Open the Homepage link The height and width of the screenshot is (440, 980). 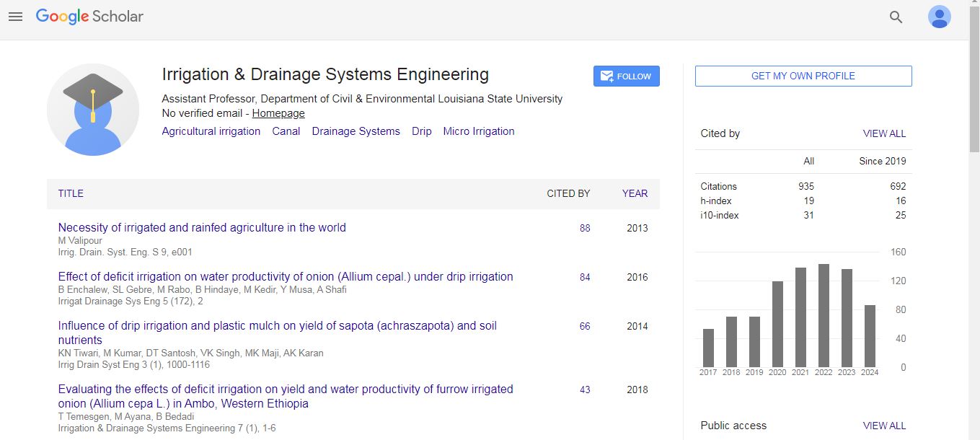point(278,113)
